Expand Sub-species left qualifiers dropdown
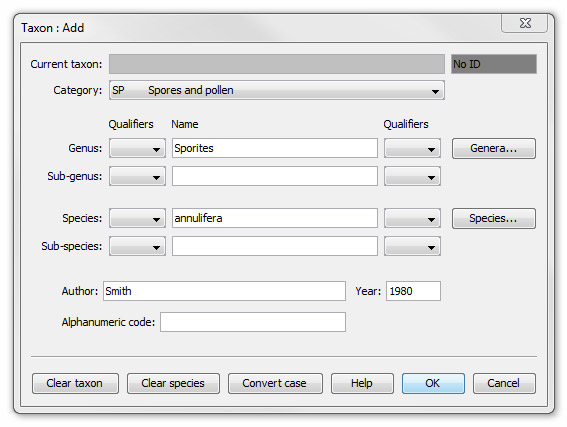The height and width of the screenshot is (427, 567). pyautogui.click(x=137, y=247)
